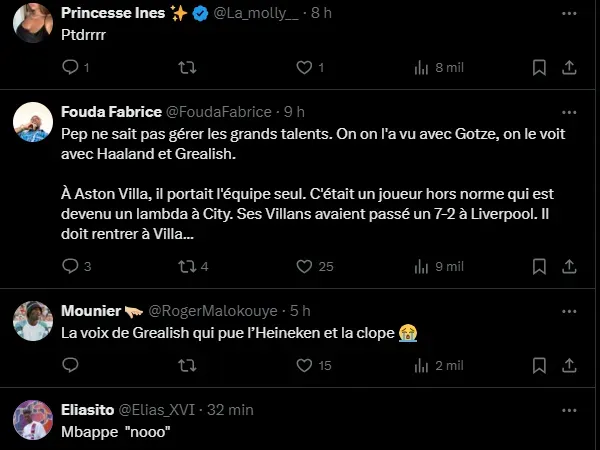
Task: Bookmark Mounier's tweet
Action: point(539,366)
